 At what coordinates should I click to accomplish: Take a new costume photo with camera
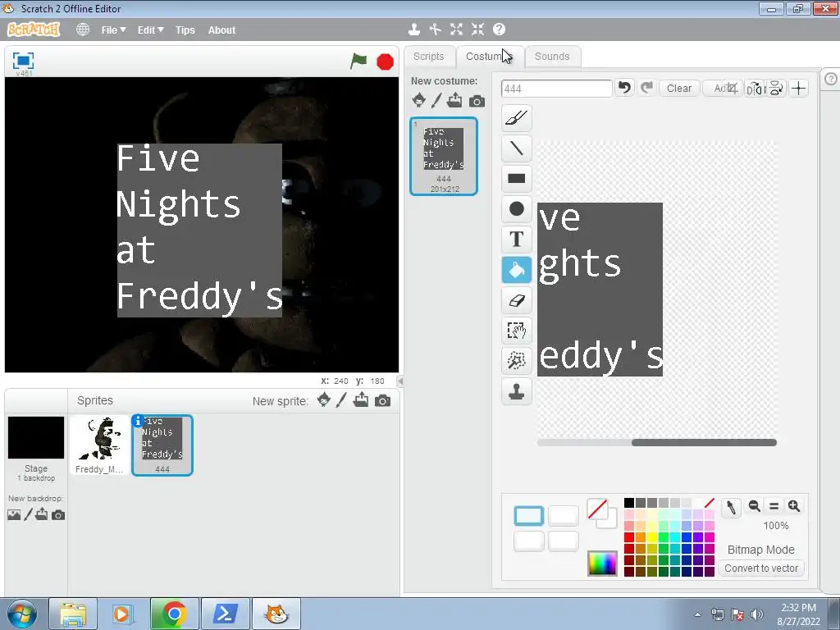477,101
